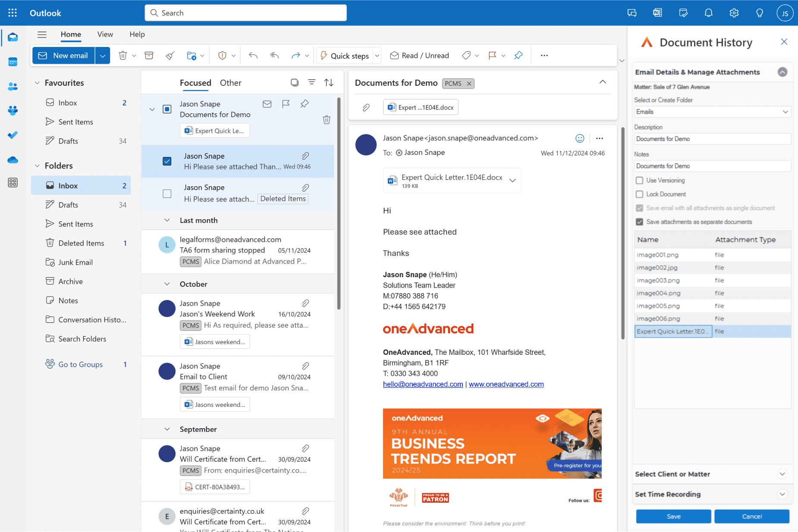Expand the Select Client or Matter section
Viewport: 798px width, 532px height.
(x=782, y=474)
